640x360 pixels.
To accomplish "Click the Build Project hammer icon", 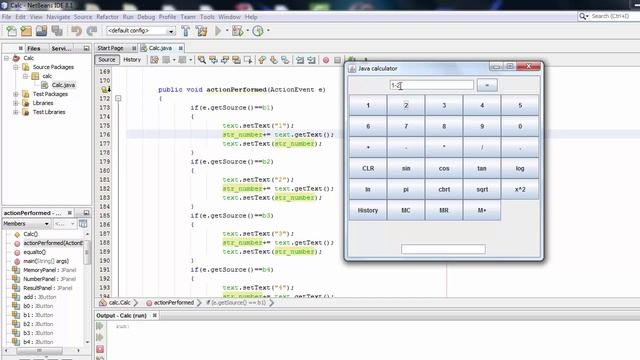I will (186, 31).
